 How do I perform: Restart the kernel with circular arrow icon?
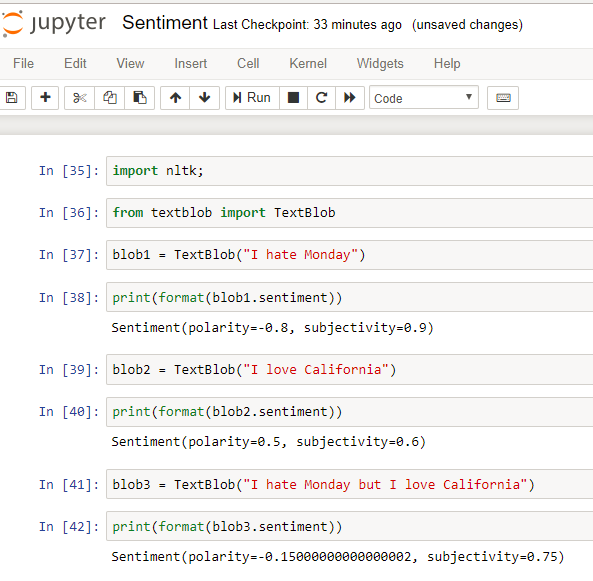pyautogui.click(x=321, y=98)
